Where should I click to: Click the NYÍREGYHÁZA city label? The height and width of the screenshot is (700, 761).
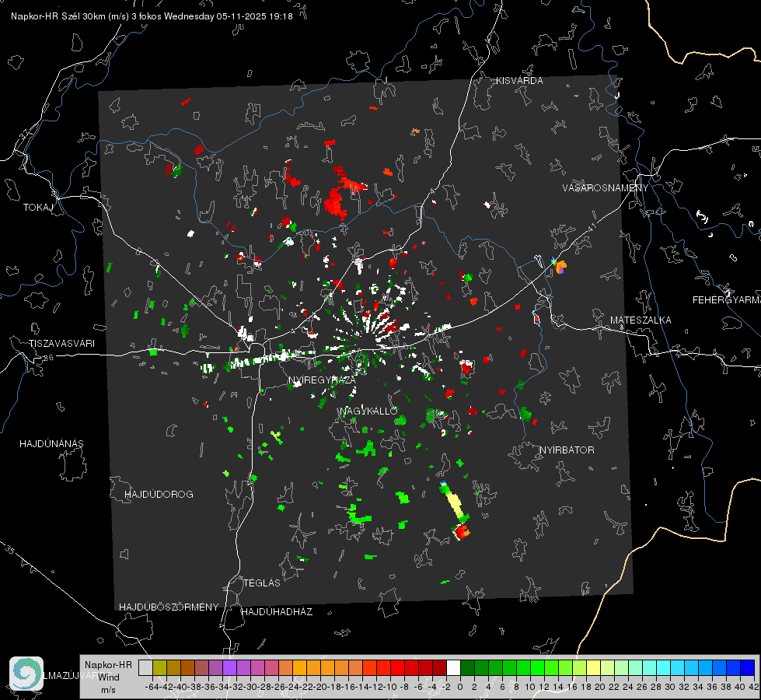point(322,380)
